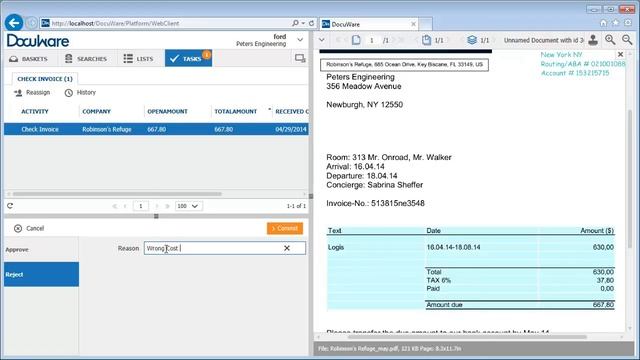The image size is (640, 360).
Task: Click the 04/29/2014 received date cell
Action: [x=291, y=129]
